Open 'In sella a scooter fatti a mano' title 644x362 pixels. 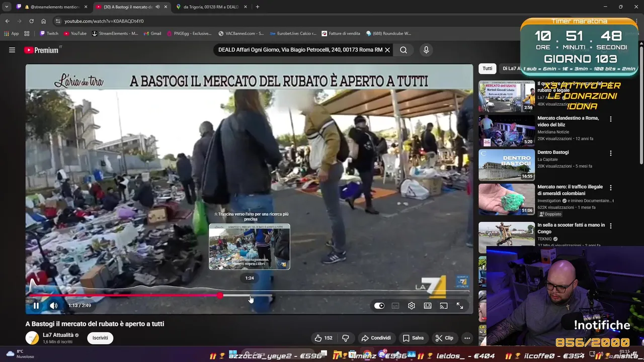pyautogui.click(x=571, y=228)
